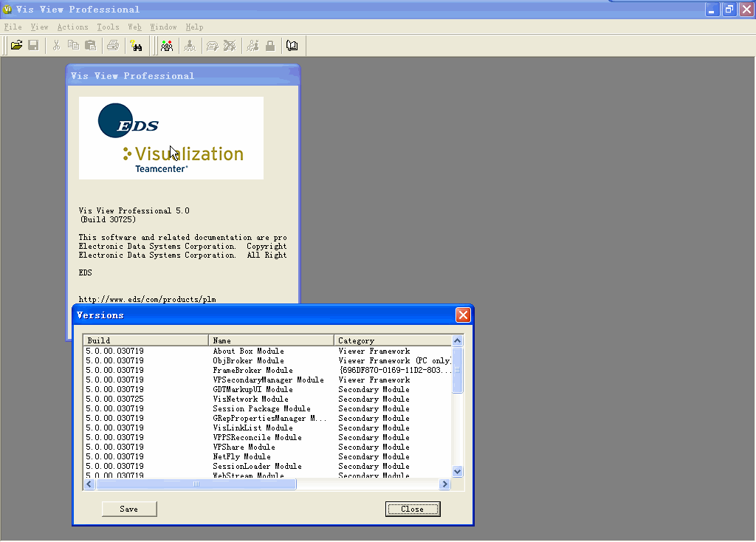Open the Web menu
This screenshot has width=756, height=542.
pos(134,27)
